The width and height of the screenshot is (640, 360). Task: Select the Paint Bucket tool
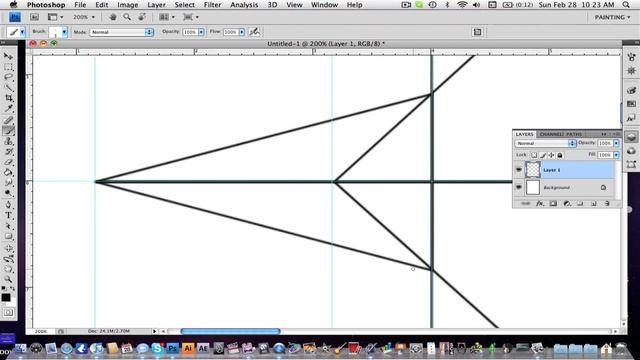point(8,173)
